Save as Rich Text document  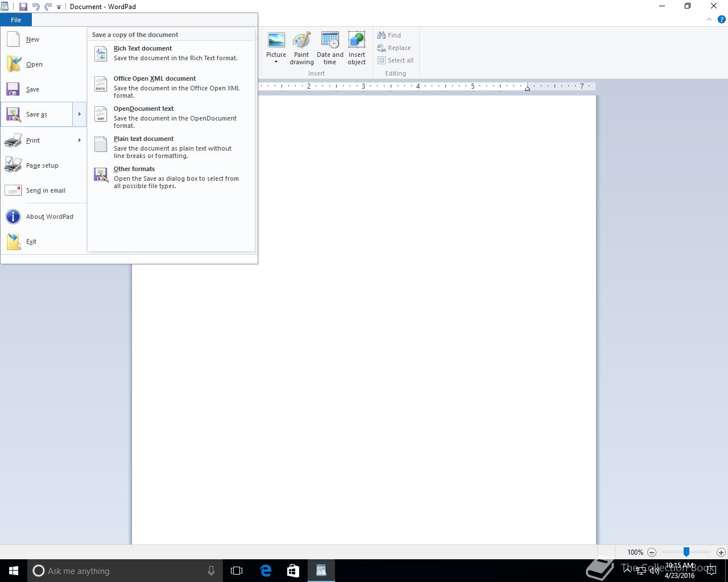coord(171,53)
